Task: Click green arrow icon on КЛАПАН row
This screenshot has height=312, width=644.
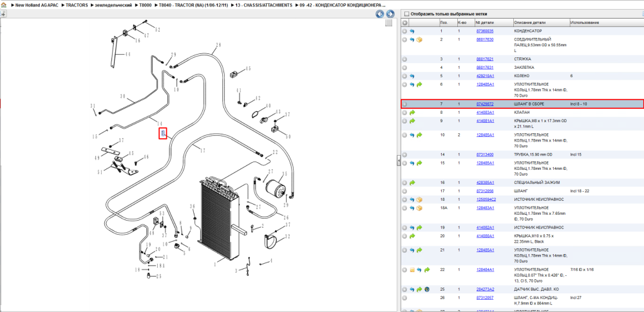Action: click(412, 113)
